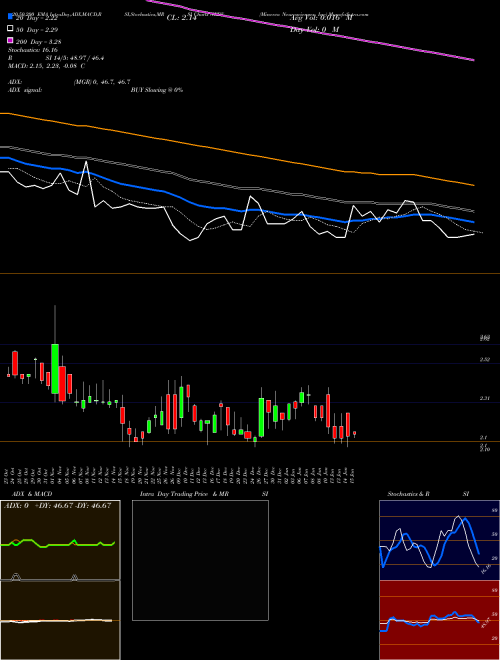The height and width of the screenshot is (660, 500).
Task: Click the tall green candle with long upper wick
Action: point(55,369)
